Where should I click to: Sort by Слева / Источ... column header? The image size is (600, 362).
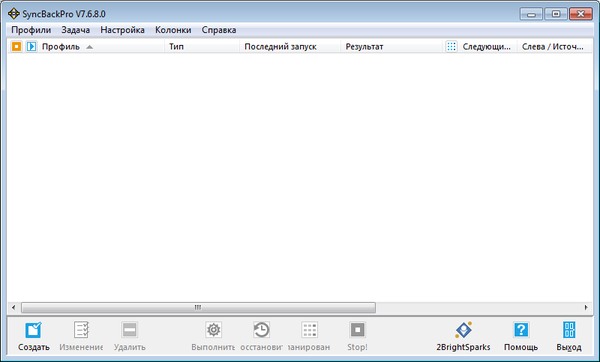[553, 47]
